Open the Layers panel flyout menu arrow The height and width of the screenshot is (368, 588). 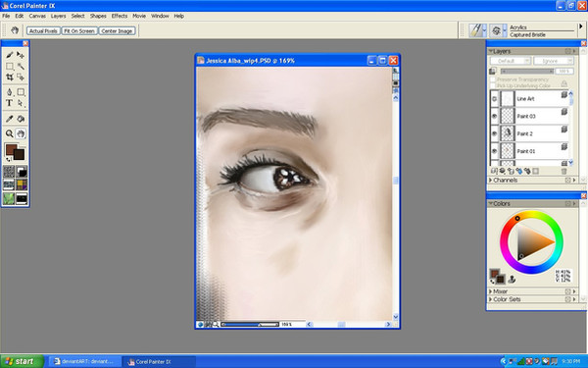coord(574,51)
